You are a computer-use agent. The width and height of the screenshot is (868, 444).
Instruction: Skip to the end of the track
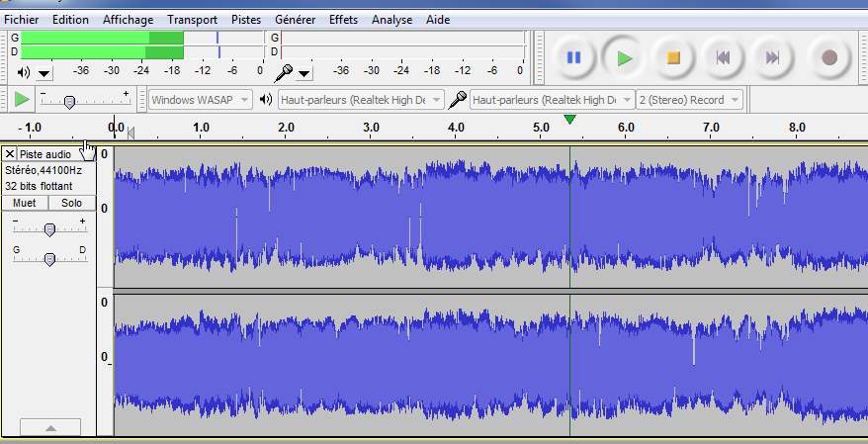pos(772,57)
